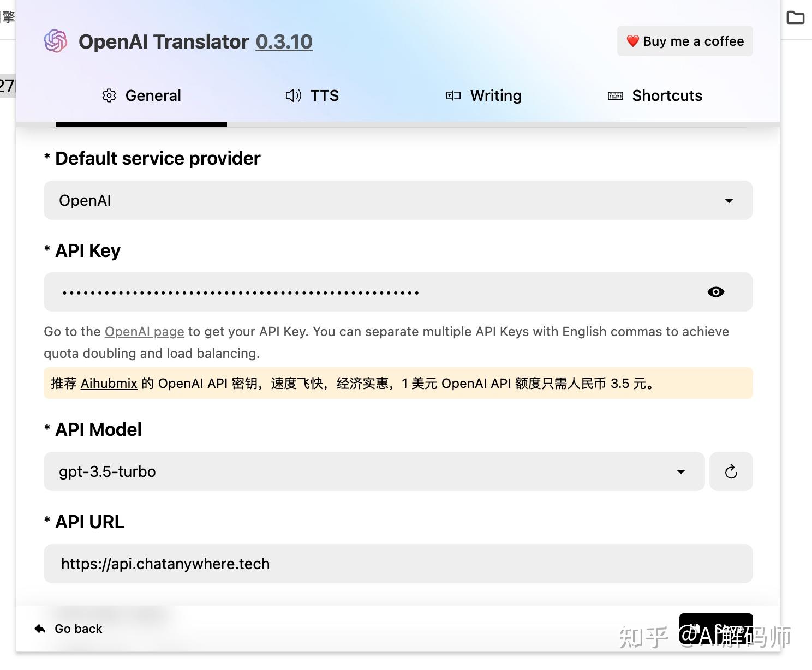Open the folder icon at top right
The image size is (812, 670).
(795, 17)
